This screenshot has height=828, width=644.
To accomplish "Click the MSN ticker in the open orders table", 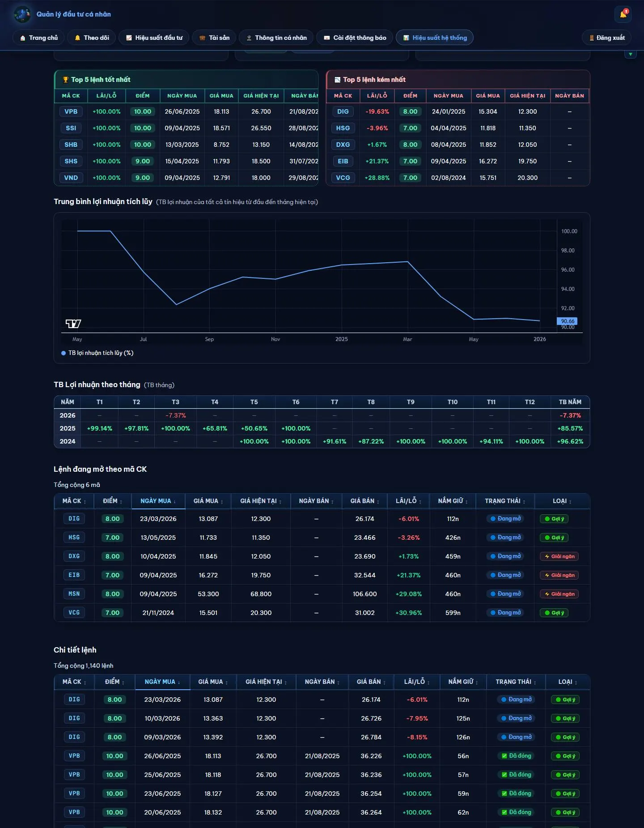I will coord(74,594).
